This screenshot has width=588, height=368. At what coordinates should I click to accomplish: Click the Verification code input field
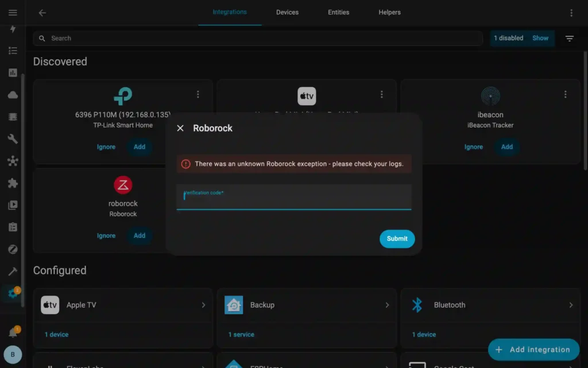tap(293, 197)
